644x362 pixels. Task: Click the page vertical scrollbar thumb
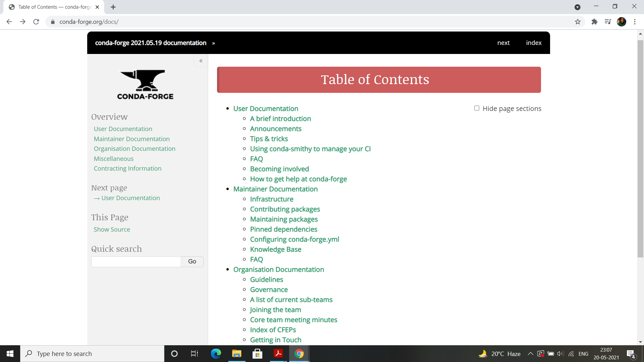(x=640, y=149)
